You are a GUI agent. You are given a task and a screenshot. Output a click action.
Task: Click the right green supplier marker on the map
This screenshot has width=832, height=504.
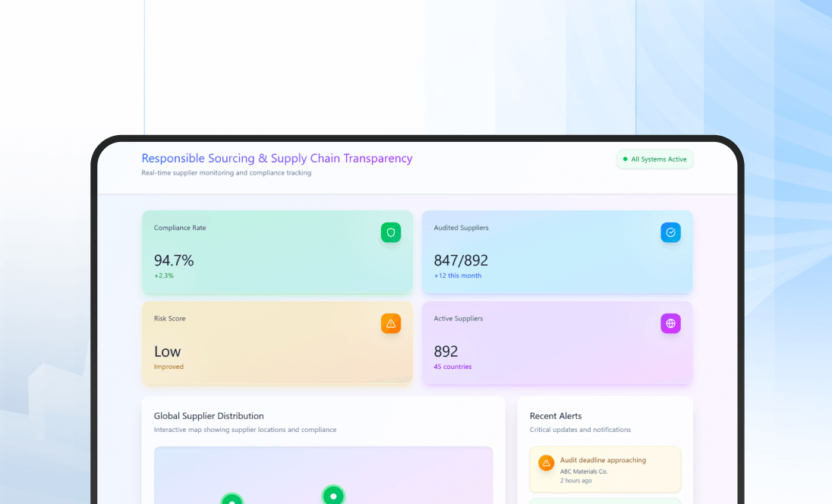pos(333,496)
